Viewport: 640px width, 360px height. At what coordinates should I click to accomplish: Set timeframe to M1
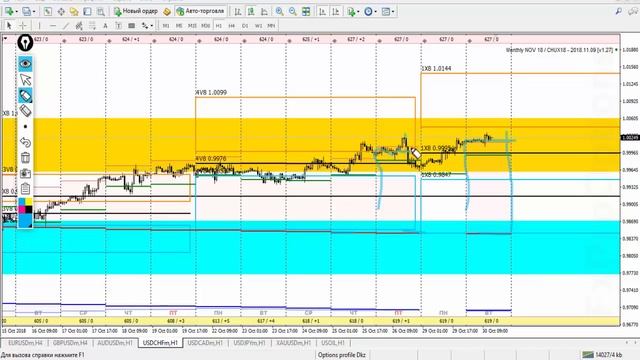(x=166, y=26)
